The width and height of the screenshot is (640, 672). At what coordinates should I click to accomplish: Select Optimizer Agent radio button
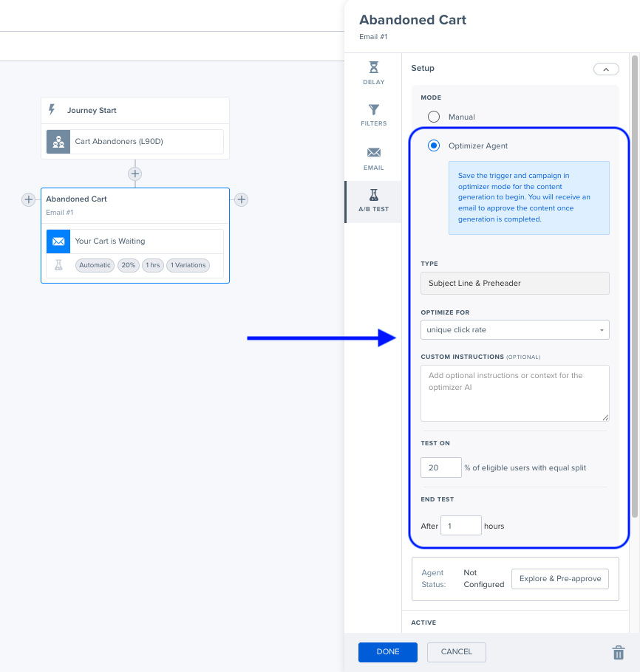click(x=434, y=146)
